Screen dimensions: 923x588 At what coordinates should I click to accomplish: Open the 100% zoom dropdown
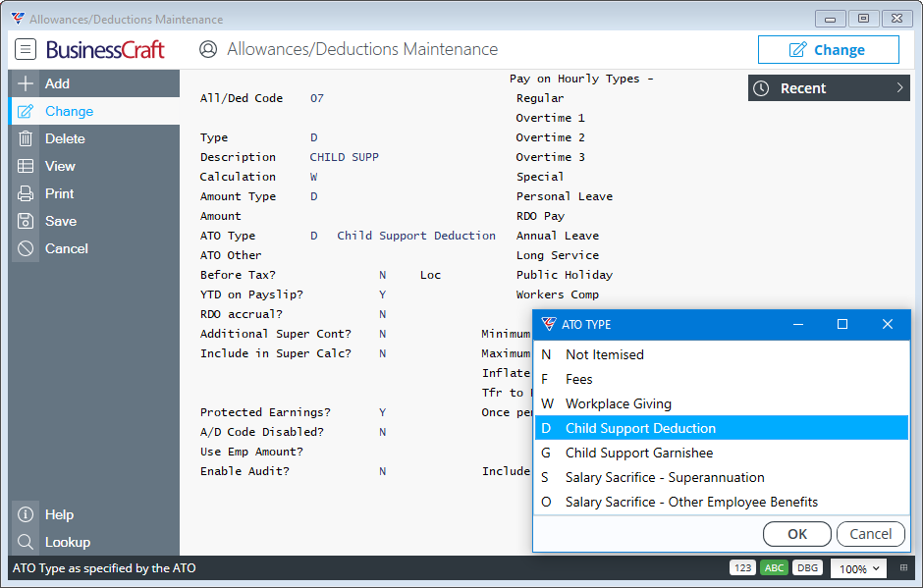pos(859,568)
